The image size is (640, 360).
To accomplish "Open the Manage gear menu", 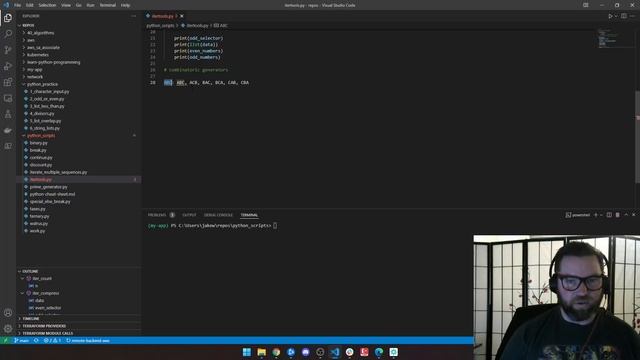I will pyautogui.click(x=8, y=329).
